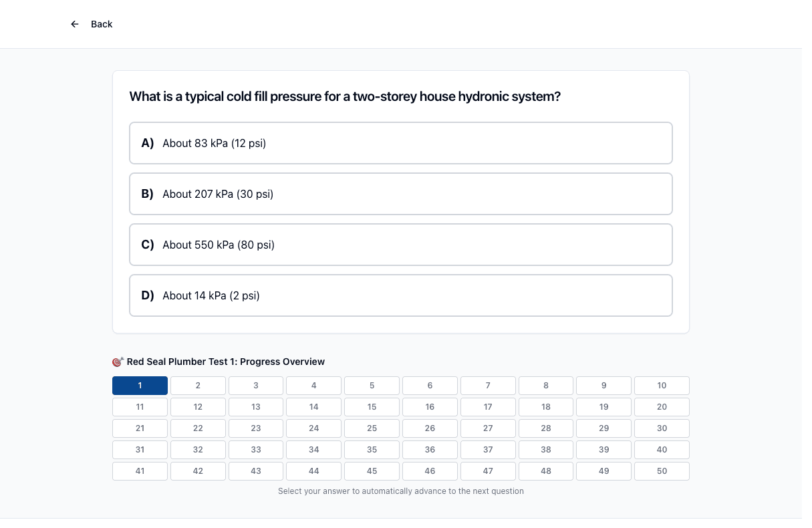Go back using the Back link

click(x=102, y=24)
